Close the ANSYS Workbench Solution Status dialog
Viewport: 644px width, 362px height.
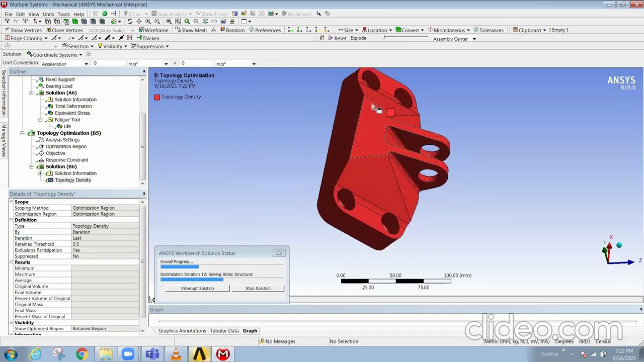click(x=279, y=253)
